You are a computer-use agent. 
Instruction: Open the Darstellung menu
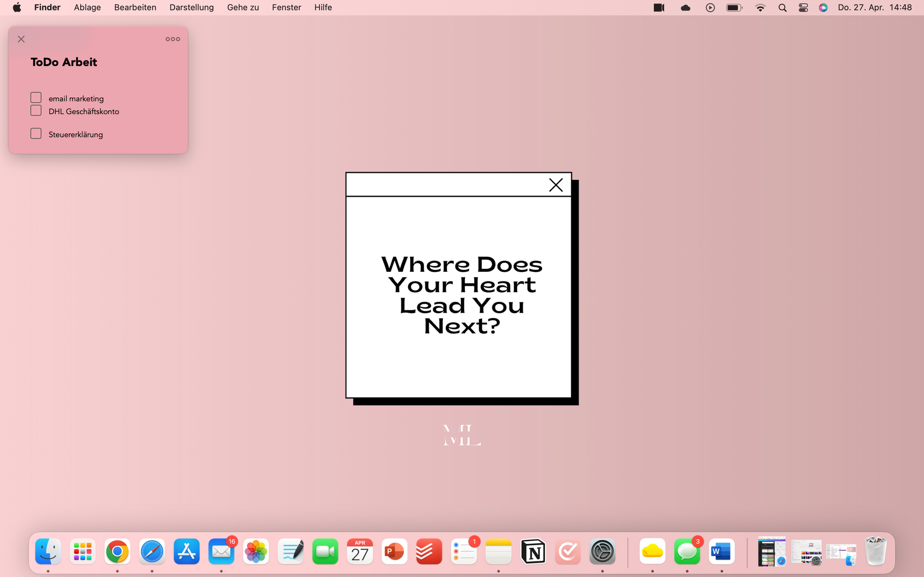click(x=191, y=8)
